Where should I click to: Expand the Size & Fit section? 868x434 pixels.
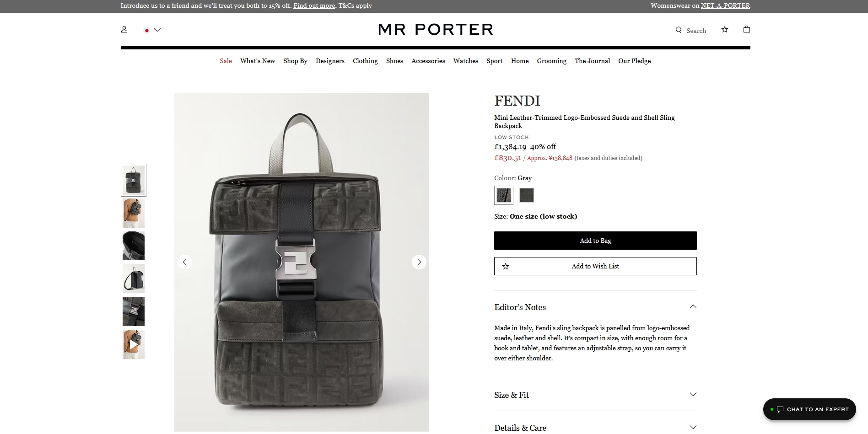(595, 395)
